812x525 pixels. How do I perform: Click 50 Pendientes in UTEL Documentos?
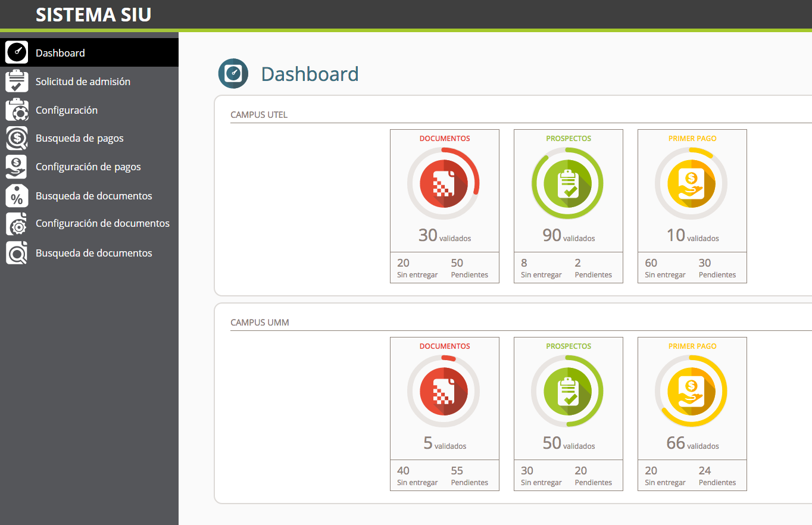tap(470, 268)
